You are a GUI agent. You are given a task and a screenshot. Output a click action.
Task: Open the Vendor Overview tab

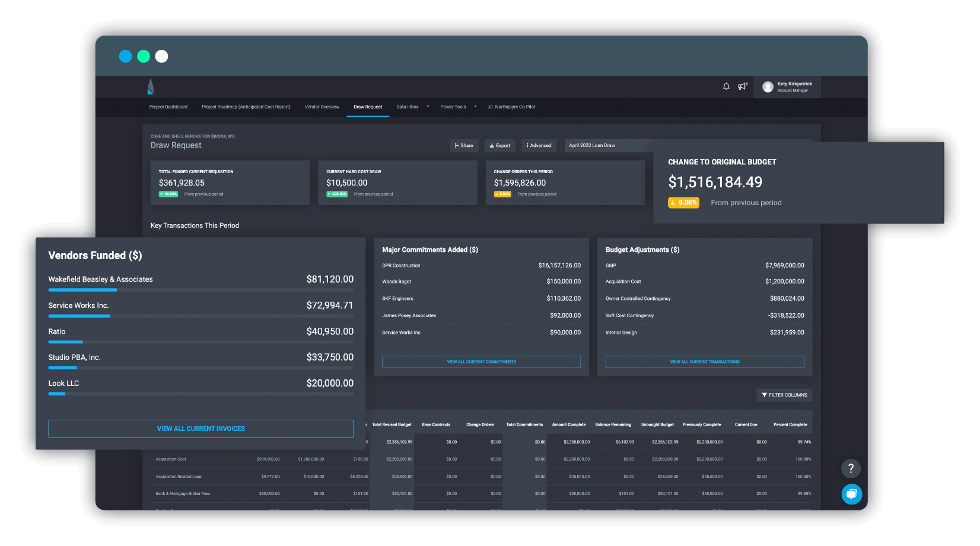(x=322, y=107)
